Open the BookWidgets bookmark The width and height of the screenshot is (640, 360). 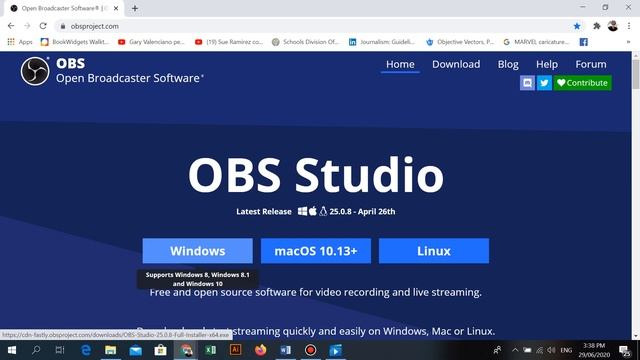(75, 42)
